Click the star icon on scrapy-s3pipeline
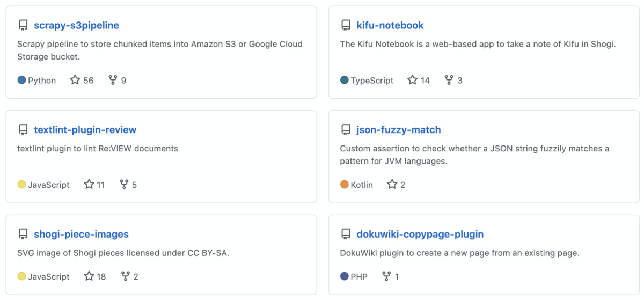 coord(75,80)
